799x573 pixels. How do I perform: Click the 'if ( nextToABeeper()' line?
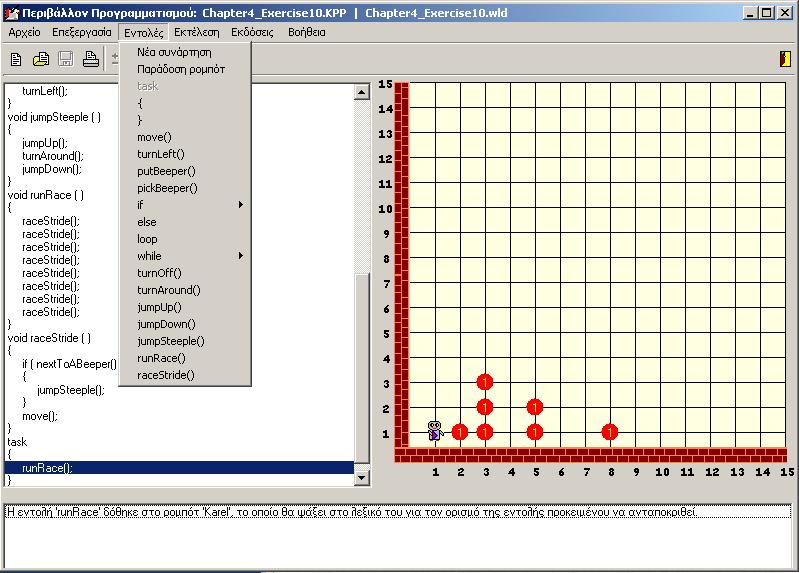(69, 364)
